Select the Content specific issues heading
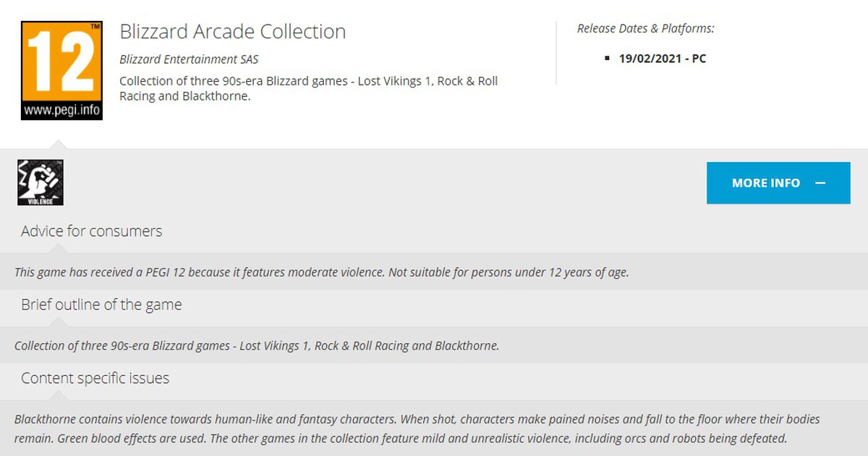 click(95, 378)
